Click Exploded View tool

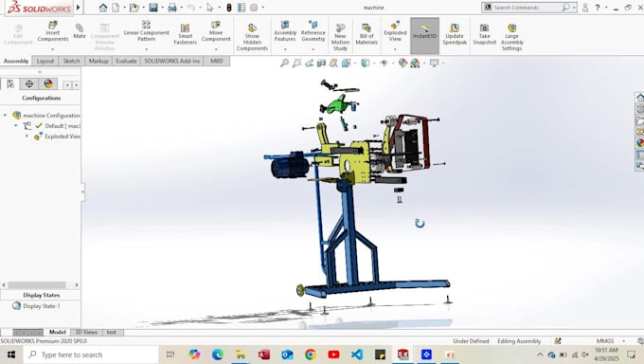point(395,31)
